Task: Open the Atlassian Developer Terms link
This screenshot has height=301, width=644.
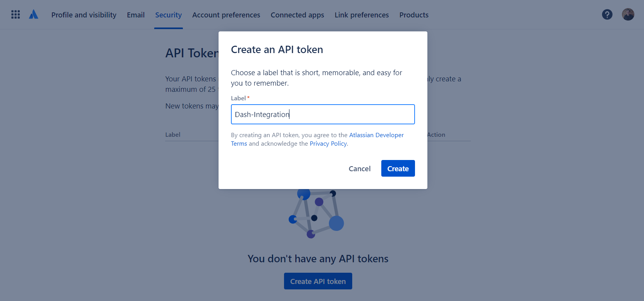Action: pos(376,135)
